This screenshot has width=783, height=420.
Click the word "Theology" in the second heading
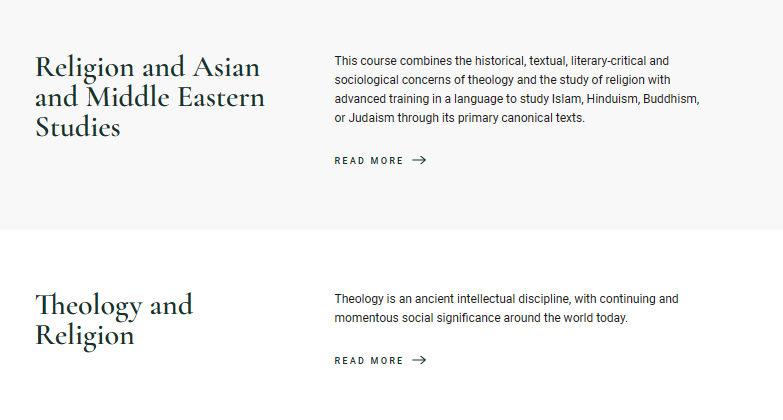point(89,306)
